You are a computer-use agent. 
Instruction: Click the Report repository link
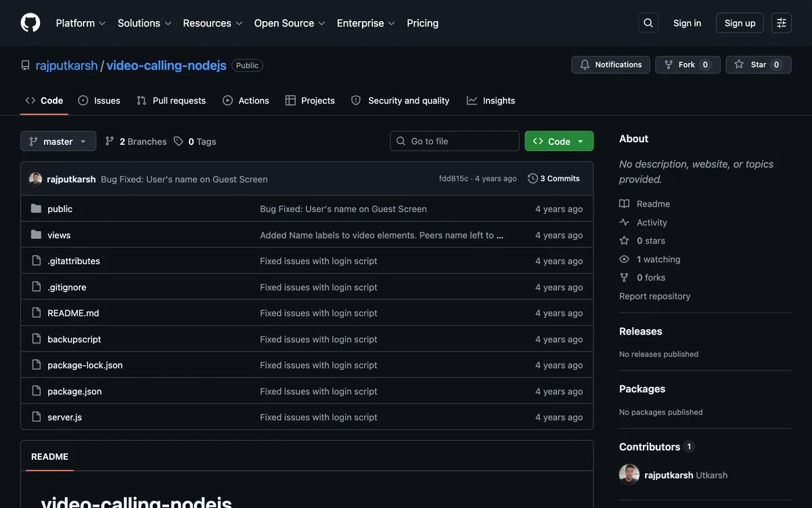pos(654,296)
